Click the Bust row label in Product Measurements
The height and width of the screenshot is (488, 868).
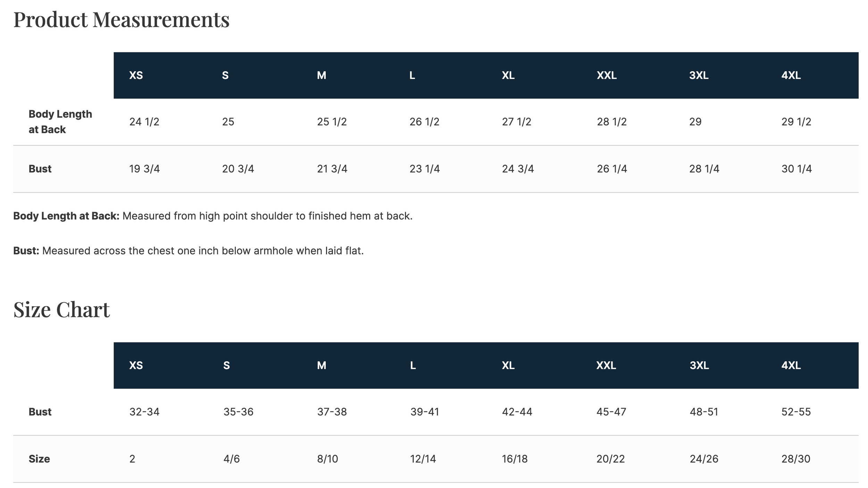coord(40,169)
